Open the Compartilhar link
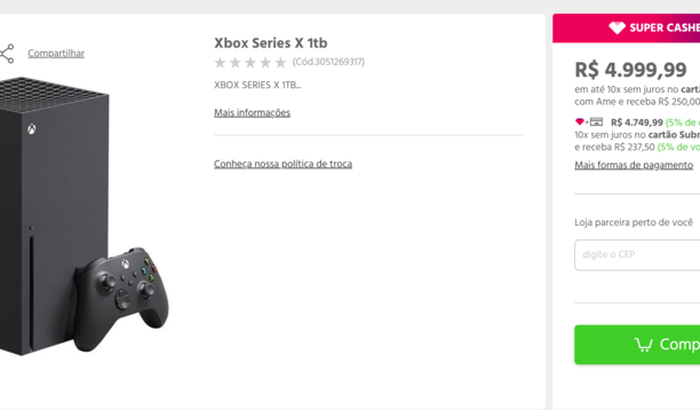The height and width of the screenshot is (410, 700). tap(56, 53)
